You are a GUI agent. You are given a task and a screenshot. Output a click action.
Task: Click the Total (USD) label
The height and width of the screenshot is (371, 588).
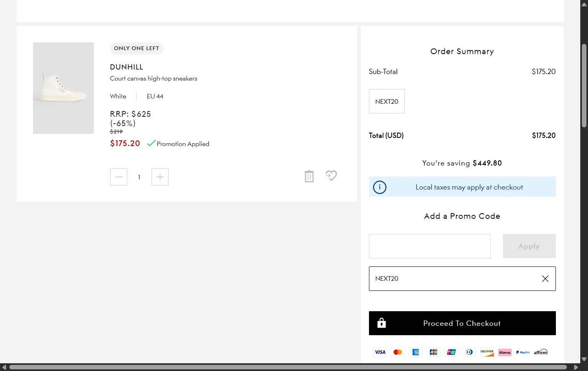point(386,135)
